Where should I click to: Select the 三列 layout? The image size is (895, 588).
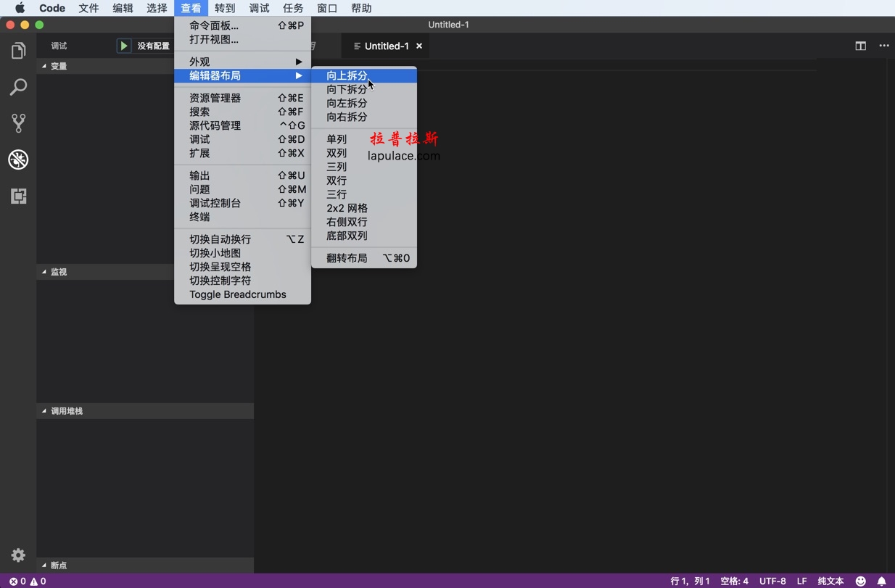(x=364, y=167)
